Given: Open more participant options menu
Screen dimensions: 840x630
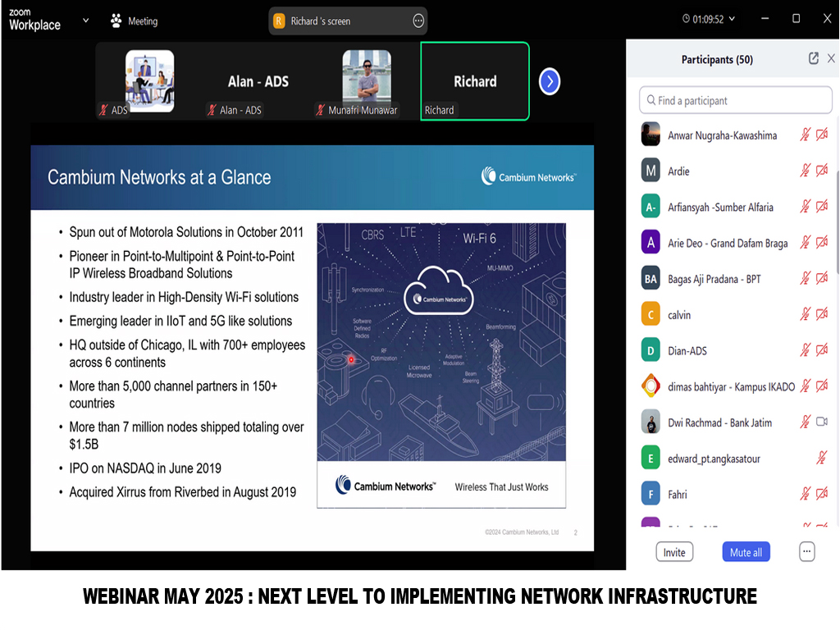Looking at the screenshot, I should (807, 552).
